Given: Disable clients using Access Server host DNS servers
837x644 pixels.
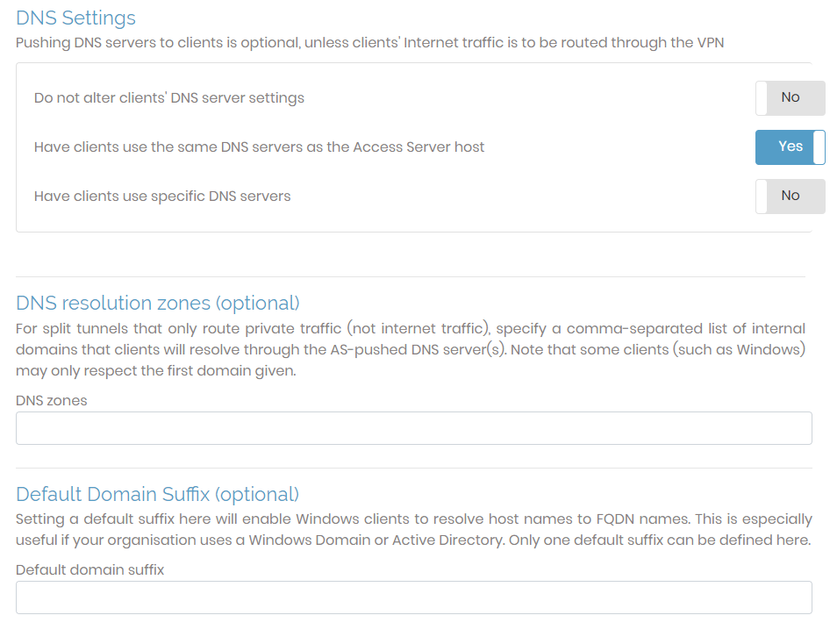Looking at the screenshot, I should (x=789, y=147).
